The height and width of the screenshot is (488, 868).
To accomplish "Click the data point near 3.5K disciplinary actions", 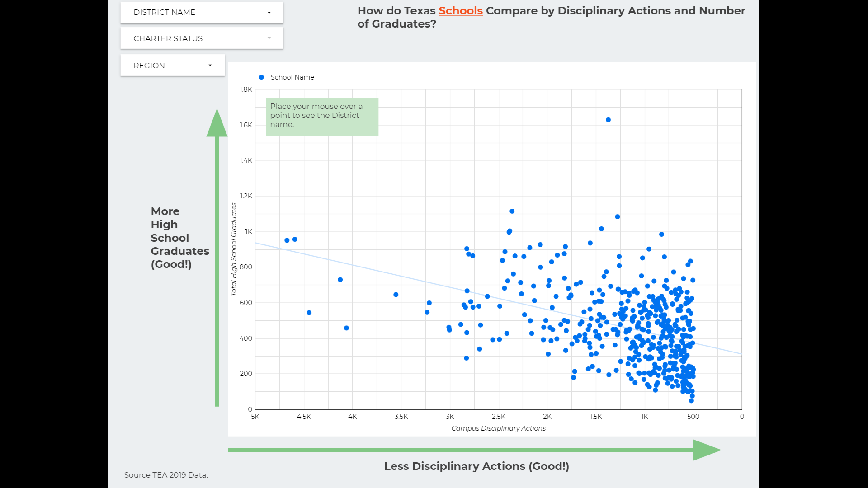I will [396, 295].
